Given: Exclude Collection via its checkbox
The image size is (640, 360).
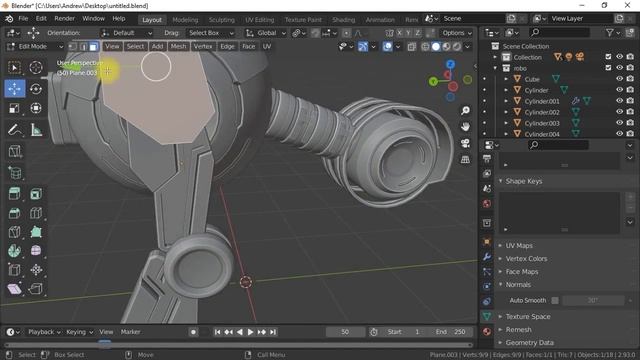Looking at the screenshot, I should (x=608, y=57).
